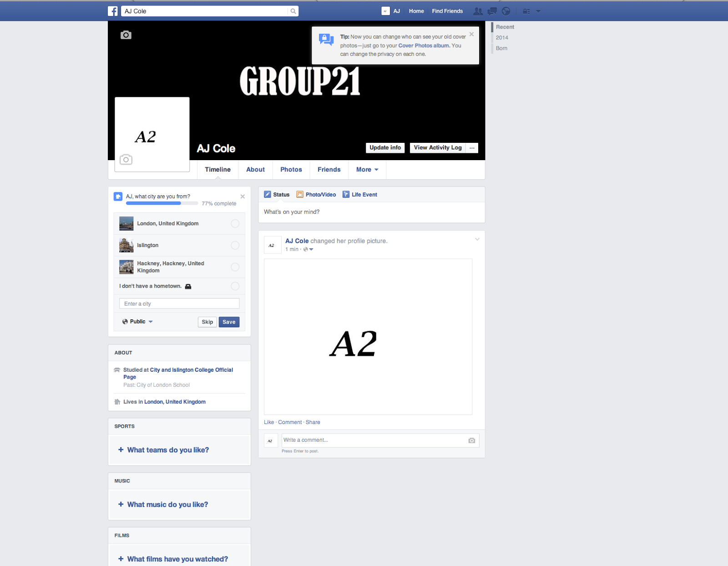Click the Enter a city field
The height and width of the screenshot is (566, 728).
coord(179,303)
